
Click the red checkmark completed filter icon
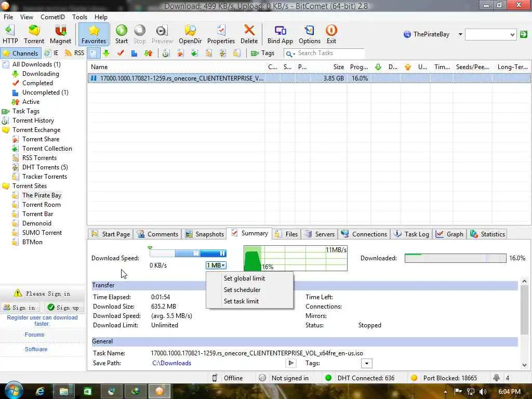(121, 54)
